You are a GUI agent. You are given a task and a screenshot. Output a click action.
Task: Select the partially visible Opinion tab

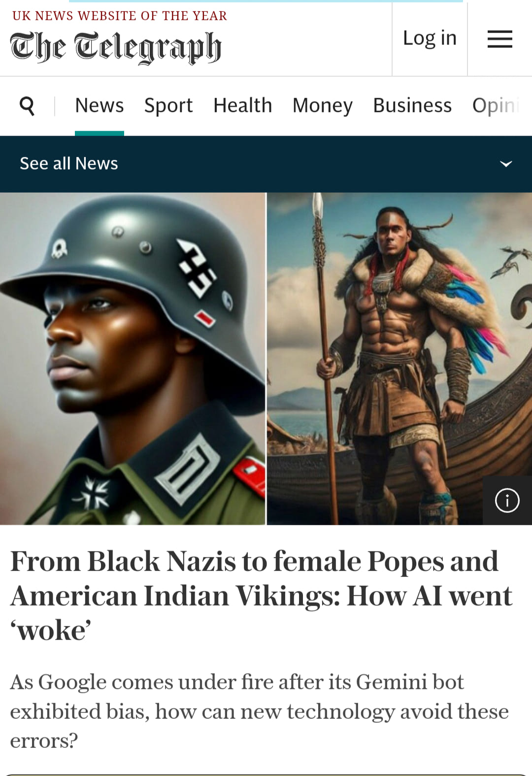[497, 105]
